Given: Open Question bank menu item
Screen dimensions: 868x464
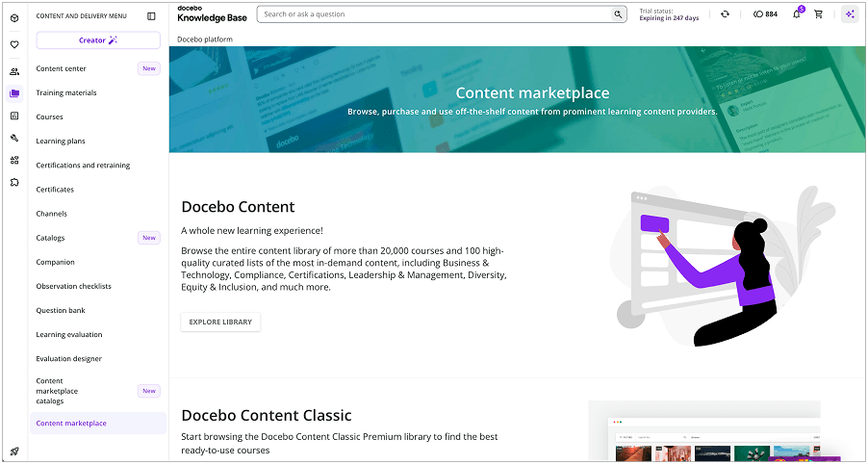Looking at the screenshot, I should [x=98, y=310].
